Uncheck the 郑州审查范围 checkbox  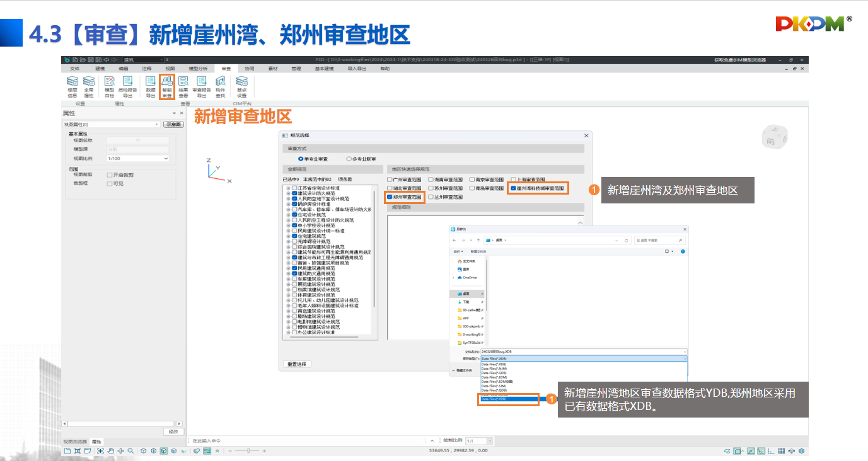click(390, 197)
